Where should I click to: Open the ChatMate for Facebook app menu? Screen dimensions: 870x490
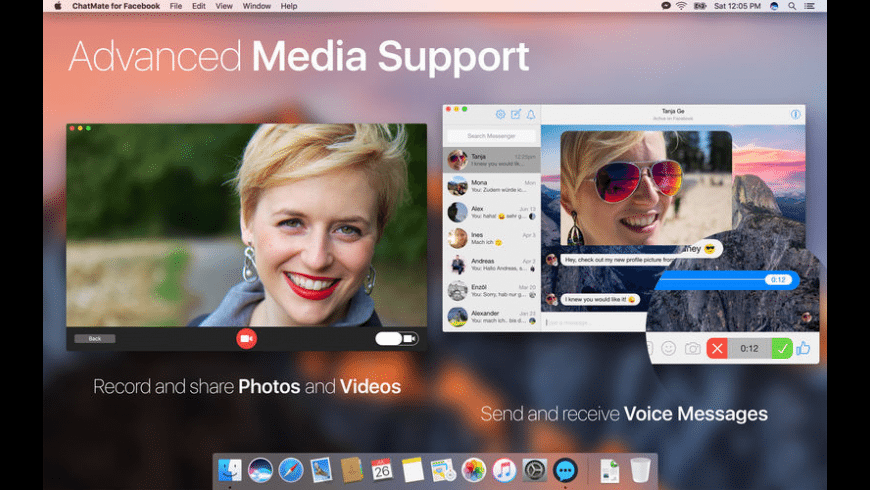(x=115, y=6)
